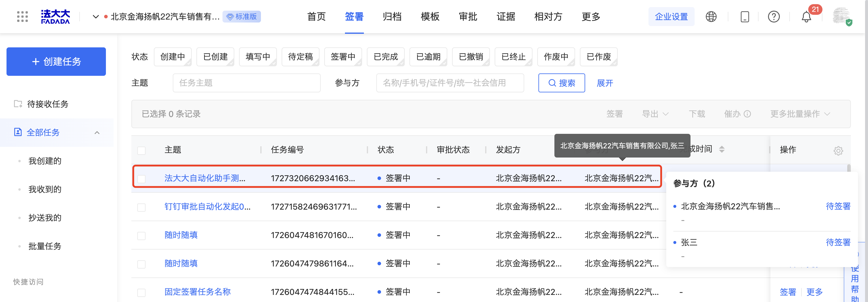Sort by completion time arrows
The image size is (868, 302).
[722, 149]
